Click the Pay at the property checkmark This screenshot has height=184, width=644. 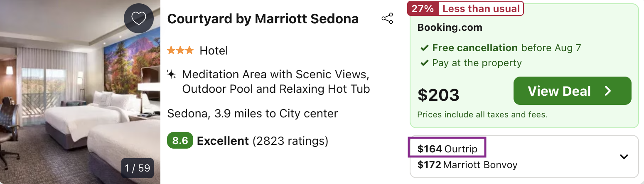[424, 63]
